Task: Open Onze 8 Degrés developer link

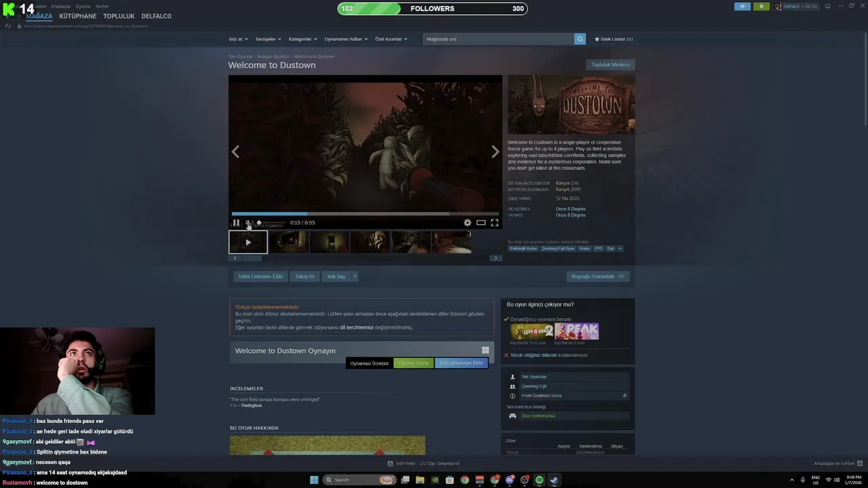Action: (570, 209)
